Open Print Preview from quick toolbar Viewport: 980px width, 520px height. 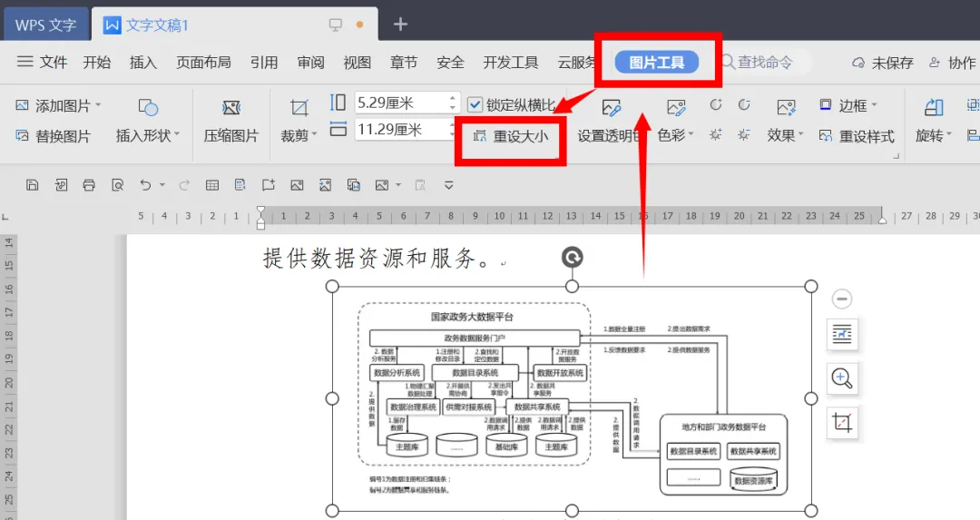(117, 185)
